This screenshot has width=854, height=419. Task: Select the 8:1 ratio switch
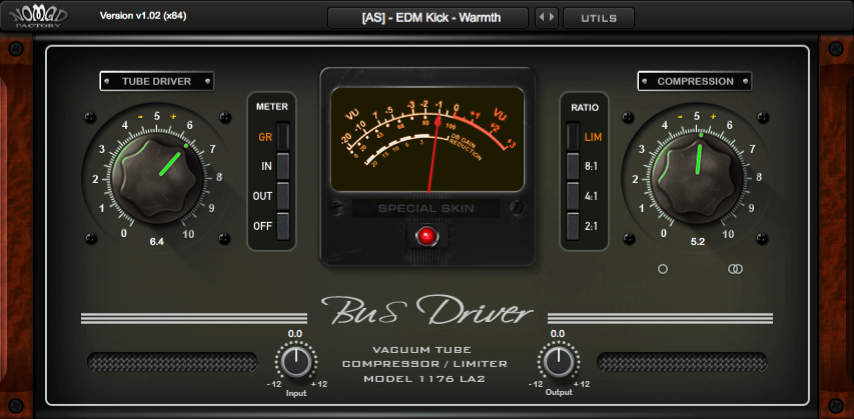572,166
